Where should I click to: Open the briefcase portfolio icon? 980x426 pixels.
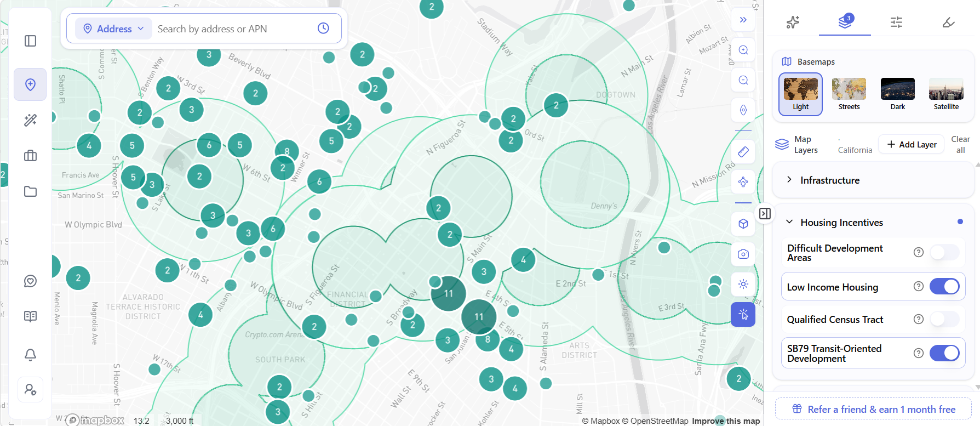click(31, 156)
